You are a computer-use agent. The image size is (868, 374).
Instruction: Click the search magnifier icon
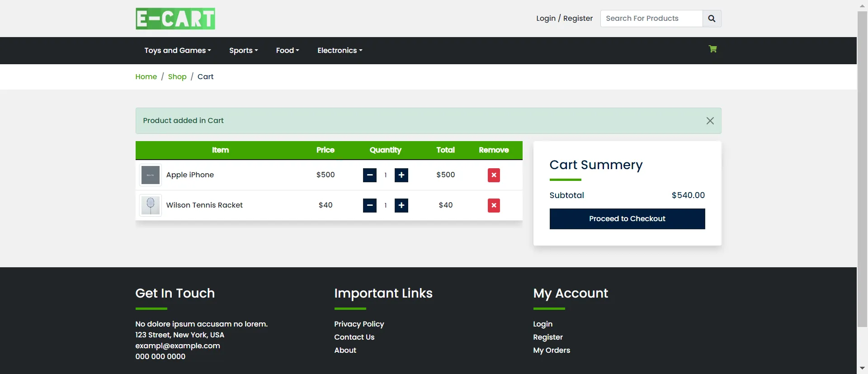(x=712, y=19)
